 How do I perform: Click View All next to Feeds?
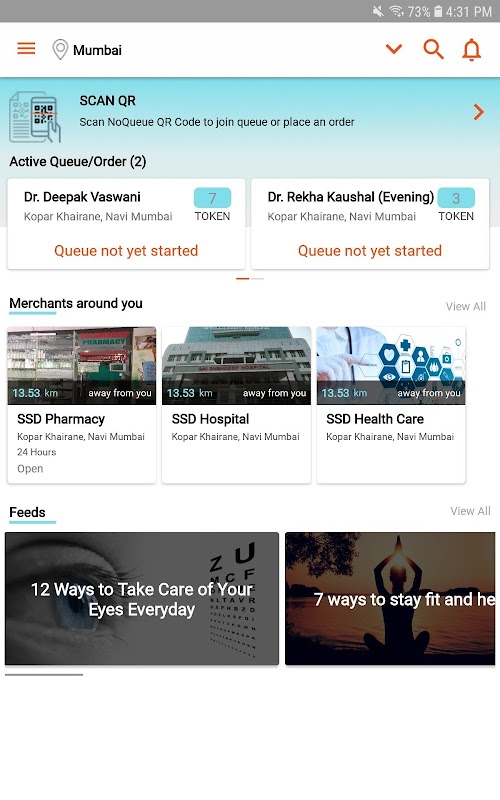click(470, 511)
